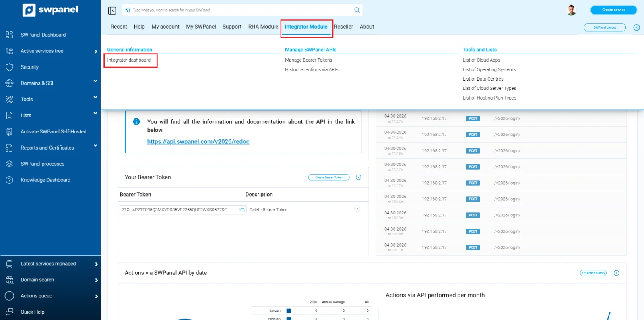Expand the Lists submenu chevron
644x320 pixels.
click(x=95, y=113)
